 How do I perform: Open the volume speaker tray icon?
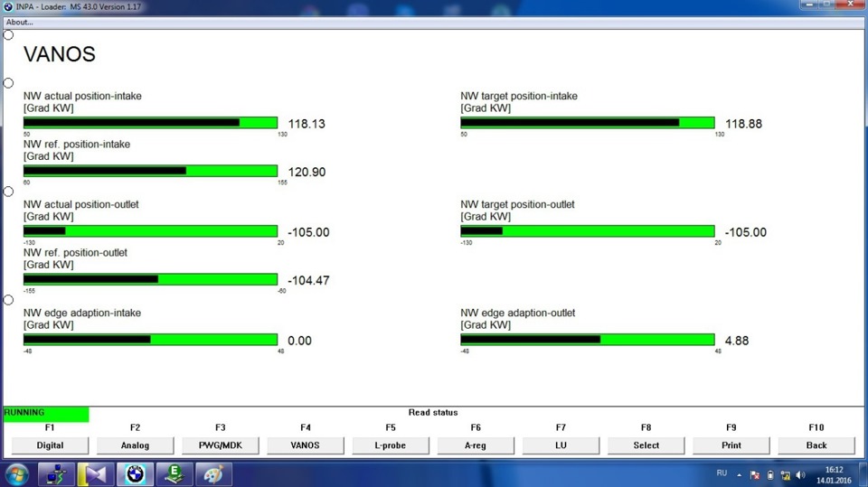point(800,475)
